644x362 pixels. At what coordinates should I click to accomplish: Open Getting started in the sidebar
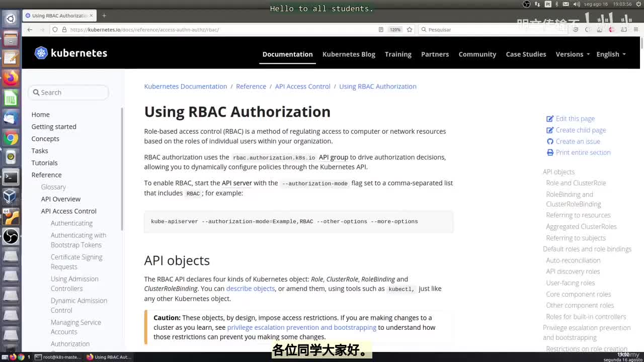(54, 127)
